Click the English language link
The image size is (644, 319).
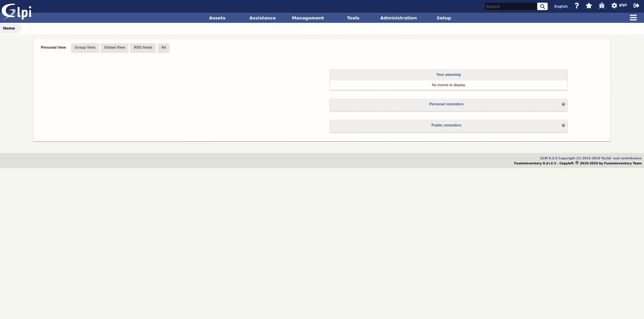click(561, 6)
